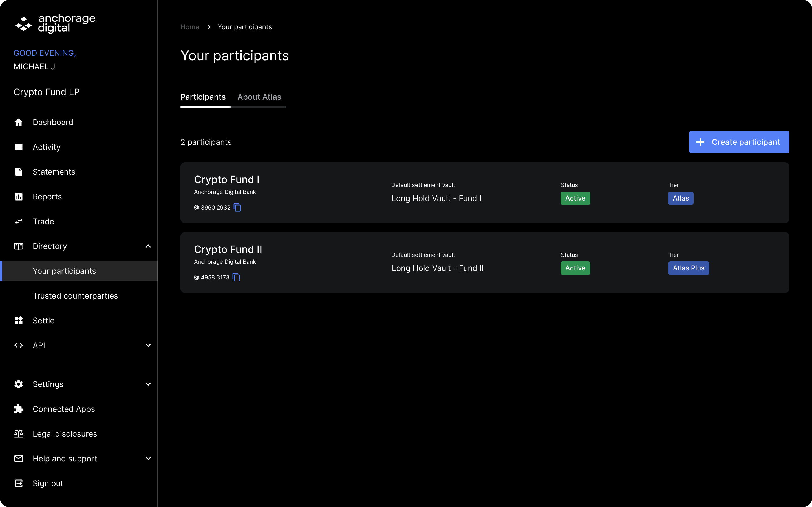Viewport: 812px width, 507px height.
Task: Copy Crypto Fund II participant ID
Action: point(236,277)
